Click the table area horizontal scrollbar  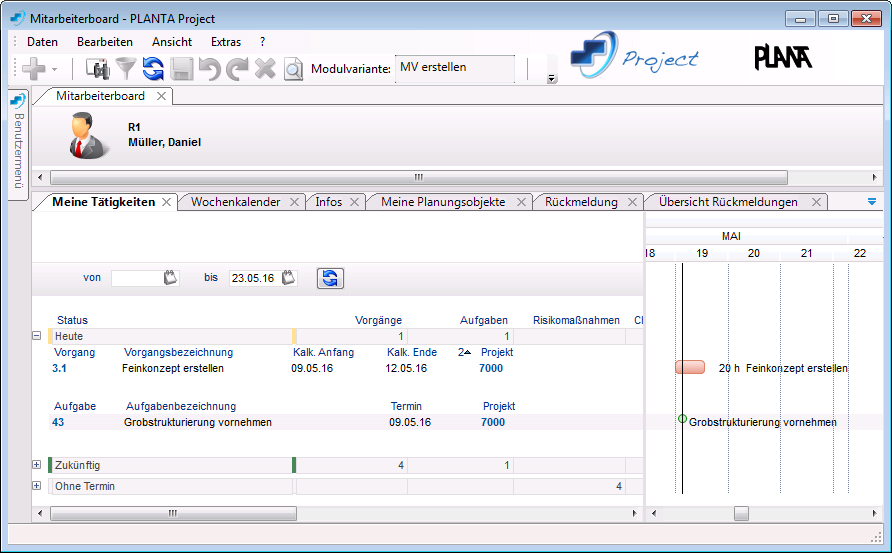(x=173, y=513)
